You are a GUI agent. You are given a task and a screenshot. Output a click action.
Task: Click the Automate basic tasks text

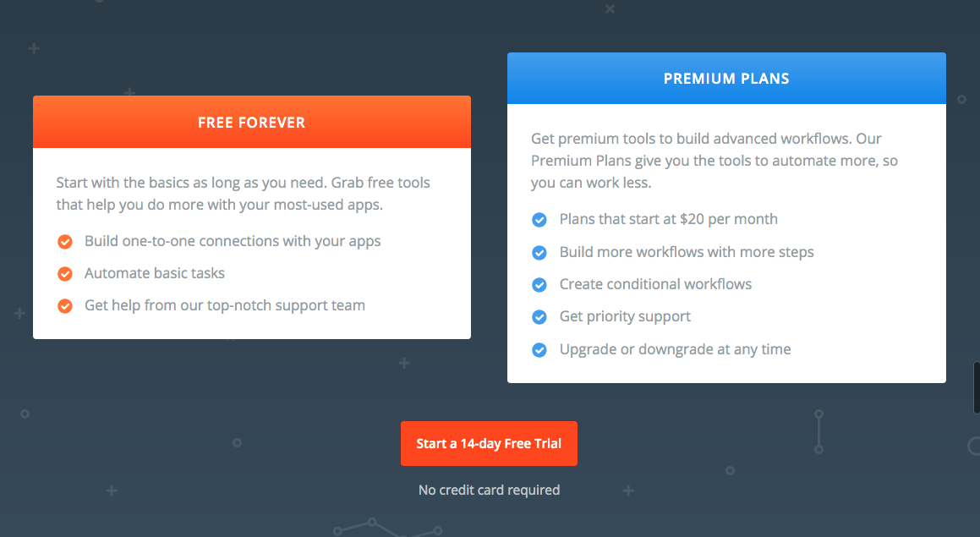[x=155, y=273]
